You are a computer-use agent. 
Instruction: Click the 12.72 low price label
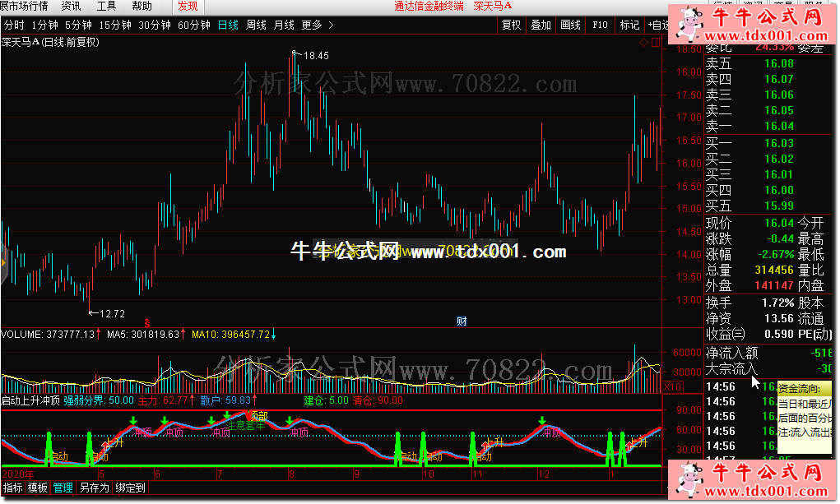coord(112,314)
